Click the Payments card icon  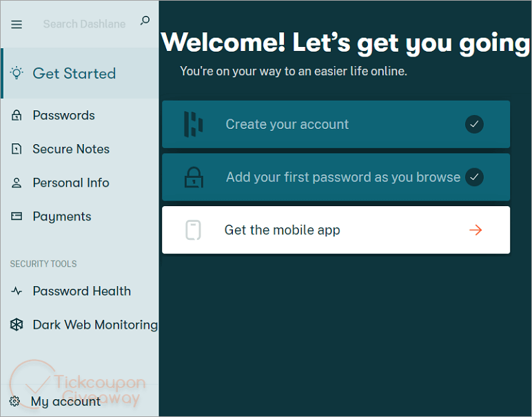click(x=17, y=216)
